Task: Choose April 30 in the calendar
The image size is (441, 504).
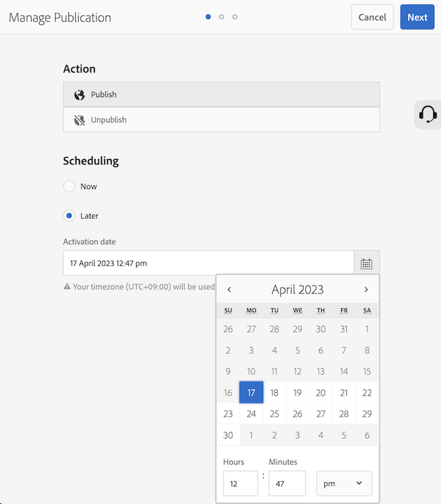Action: click(228, 435)
